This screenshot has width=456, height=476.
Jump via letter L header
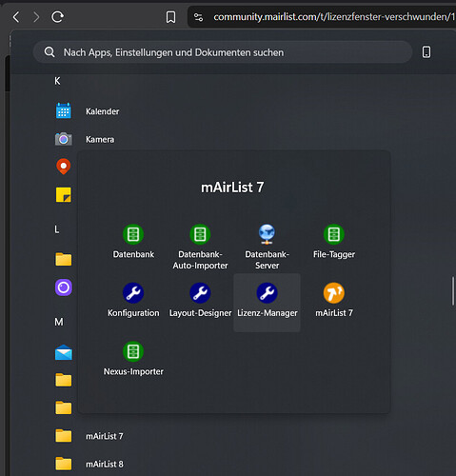click(x=57, y=229)
